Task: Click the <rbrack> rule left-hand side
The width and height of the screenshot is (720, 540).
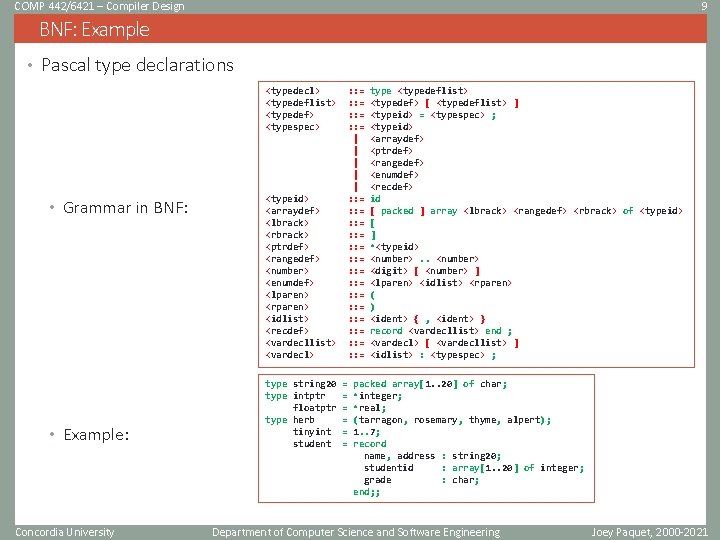Action: pyautogui.click(x=287, y=235)
